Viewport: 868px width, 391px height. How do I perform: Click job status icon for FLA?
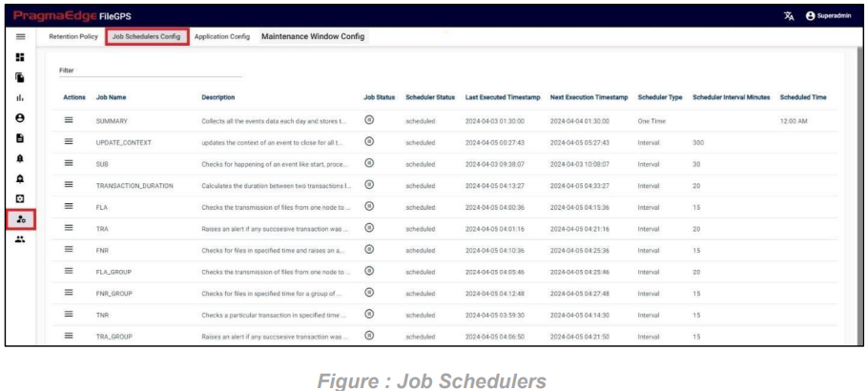[369, 206]
